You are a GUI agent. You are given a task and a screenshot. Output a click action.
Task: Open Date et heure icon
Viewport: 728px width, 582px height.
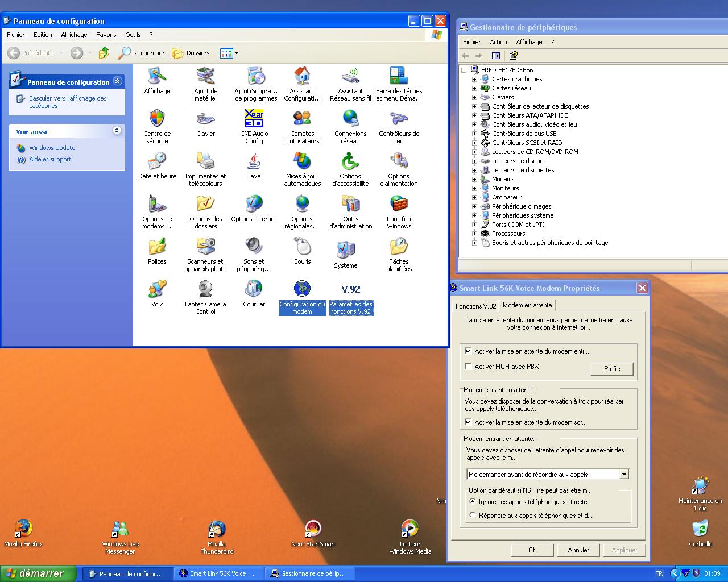(x=157, y=161)
